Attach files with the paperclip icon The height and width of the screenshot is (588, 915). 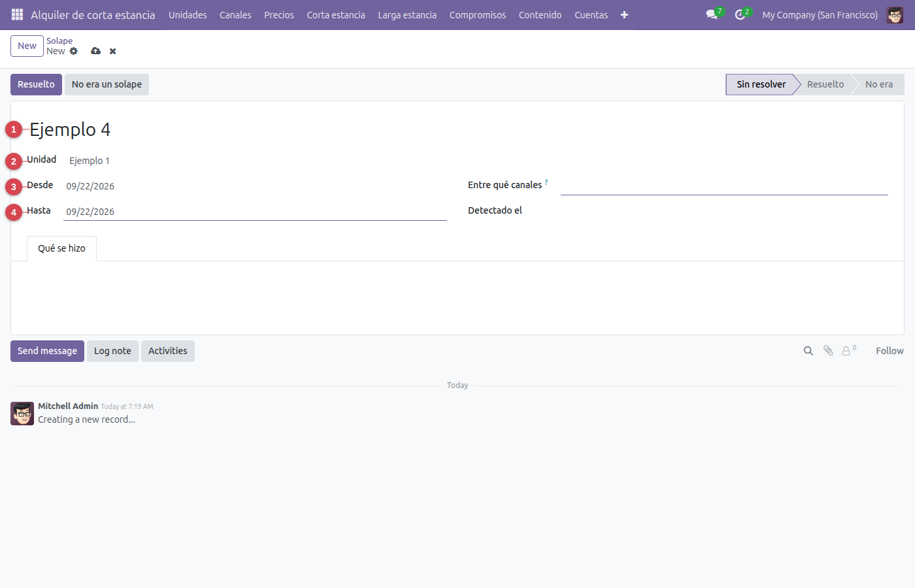[x=828, y=351]
